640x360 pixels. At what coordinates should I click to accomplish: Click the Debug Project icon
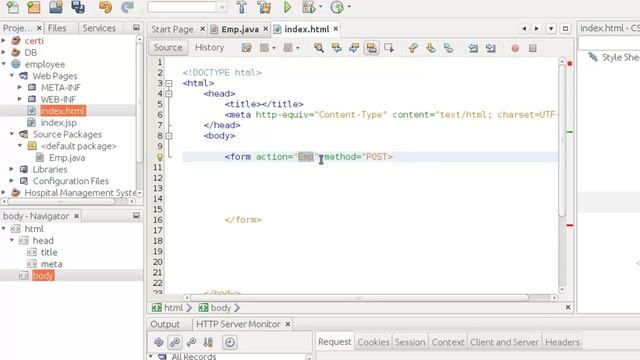point(309,7)
